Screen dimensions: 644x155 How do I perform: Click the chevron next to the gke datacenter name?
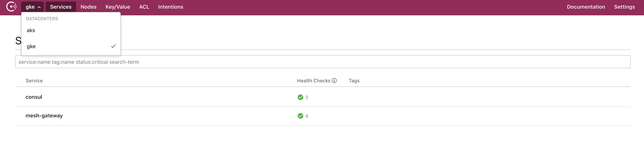(39, 7)
